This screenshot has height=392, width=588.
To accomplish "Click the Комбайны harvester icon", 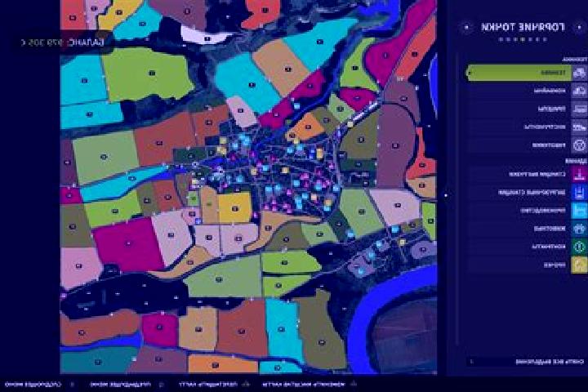I will pyautogui.click(x=579, y=91).
